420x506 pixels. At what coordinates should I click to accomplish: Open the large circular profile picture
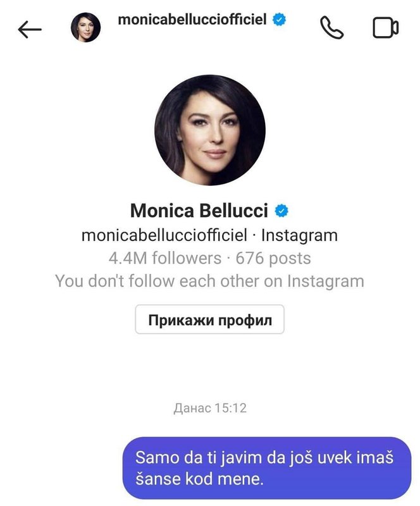coord(210,130)
